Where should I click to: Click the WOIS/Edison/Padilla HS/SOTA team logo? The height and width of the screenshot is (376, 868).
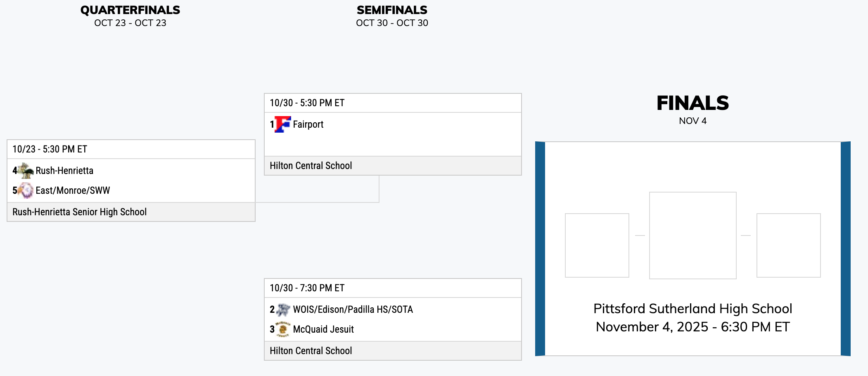pos(283,309)
